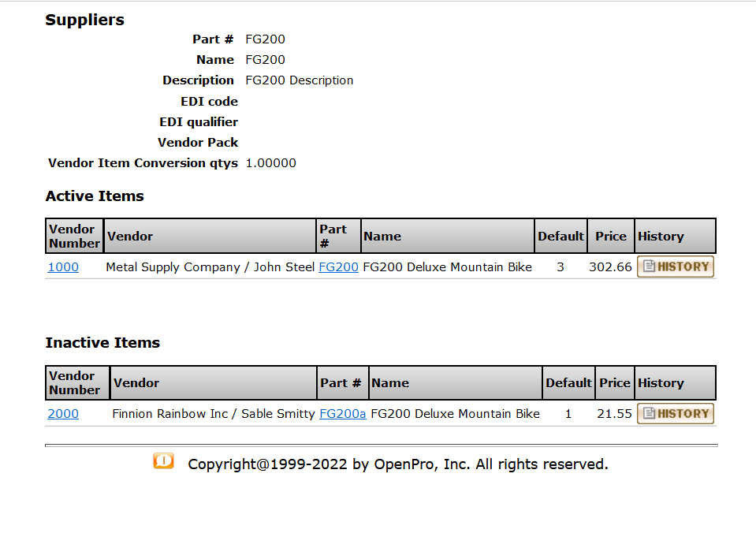
Task: Click the 302.66 price value
Action: coord(610,267)
